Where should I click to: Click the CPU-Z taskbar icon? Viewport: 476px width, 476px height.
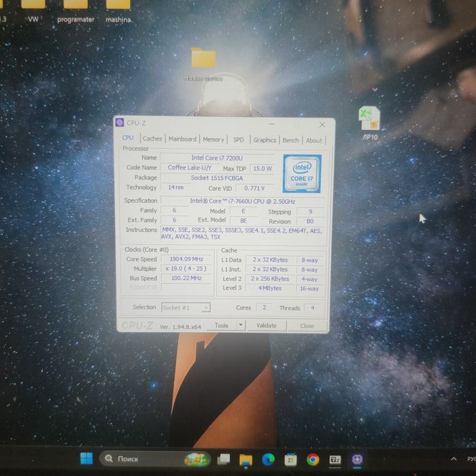coord(357,460)
